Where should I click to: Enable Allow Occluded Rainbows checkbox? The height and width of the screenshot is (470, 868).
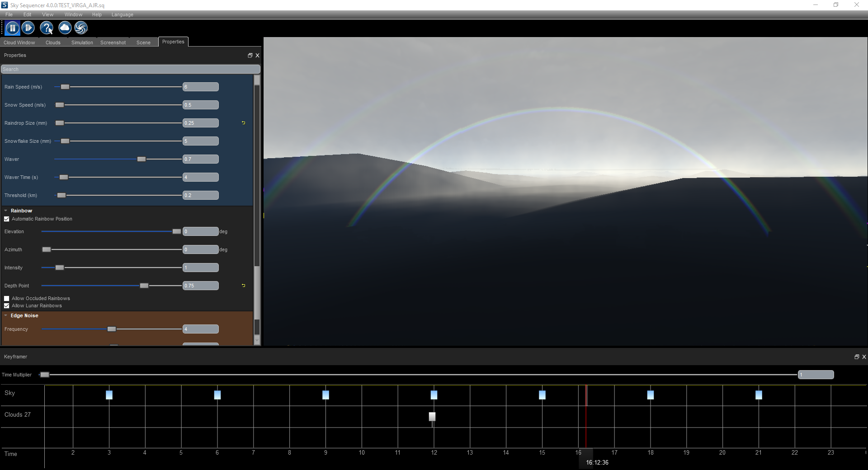(x=7, y=298)
